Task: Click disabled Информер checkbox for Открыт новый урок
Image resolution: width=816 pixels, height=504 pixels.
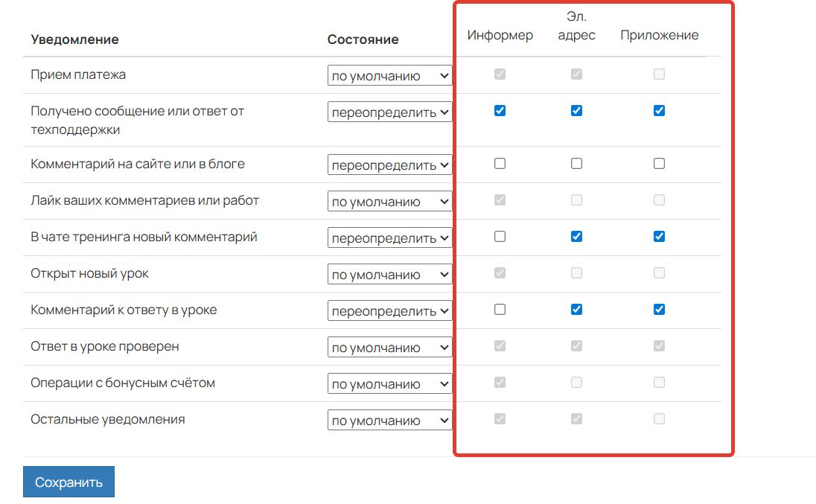Action: pos(500,273)
